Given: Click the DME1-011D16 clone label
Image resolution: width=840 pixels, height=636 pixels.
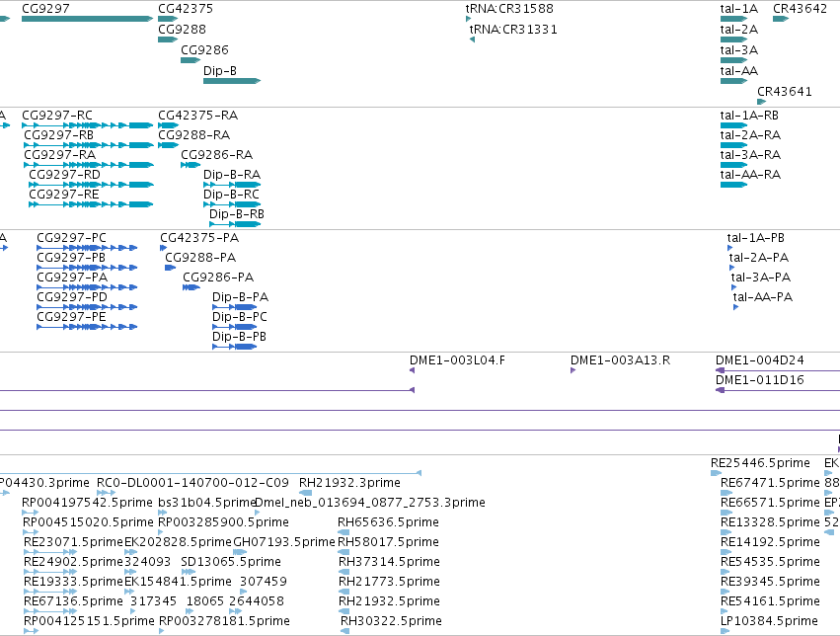Looking at the screenshot, I should 760,380.
